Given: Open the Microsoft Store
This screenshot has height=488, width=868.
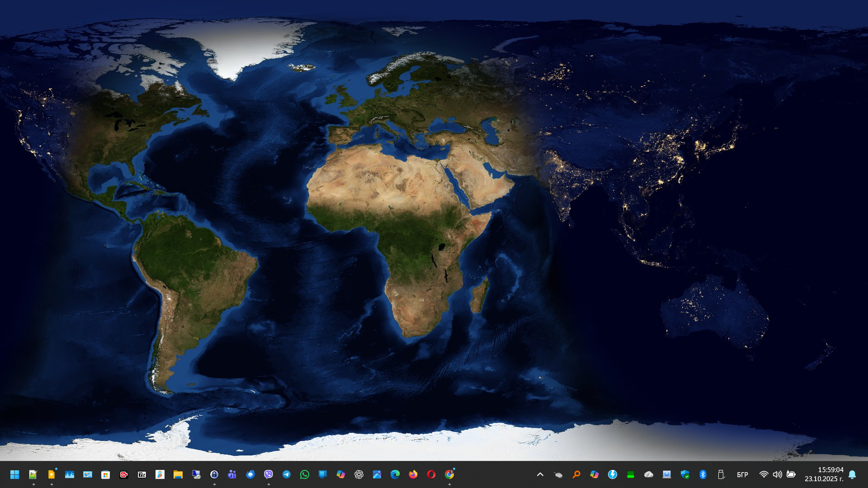Looking at the screenshot, I should tap(106, 474).
